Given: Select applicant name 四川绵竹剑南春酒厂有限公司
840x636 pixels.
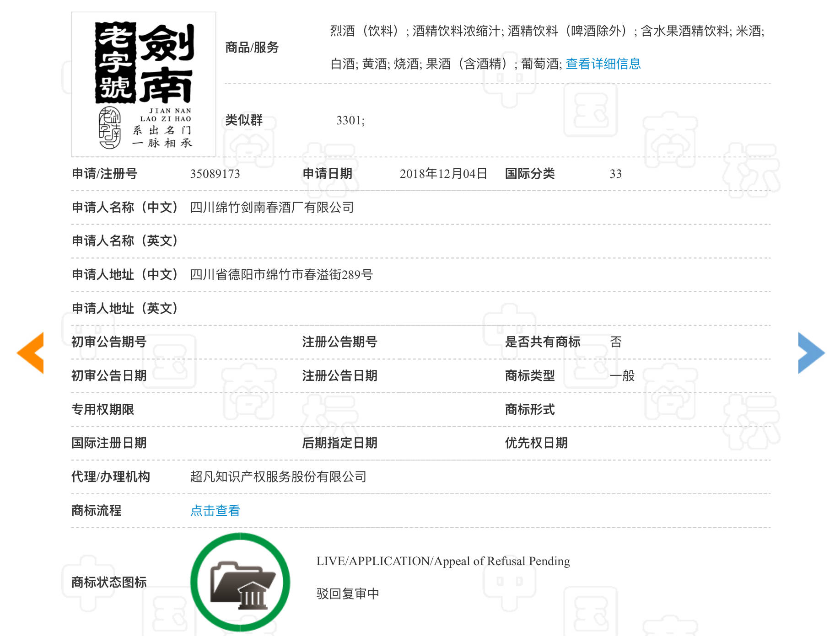Looking at the screenshot, I should point(272,208).
